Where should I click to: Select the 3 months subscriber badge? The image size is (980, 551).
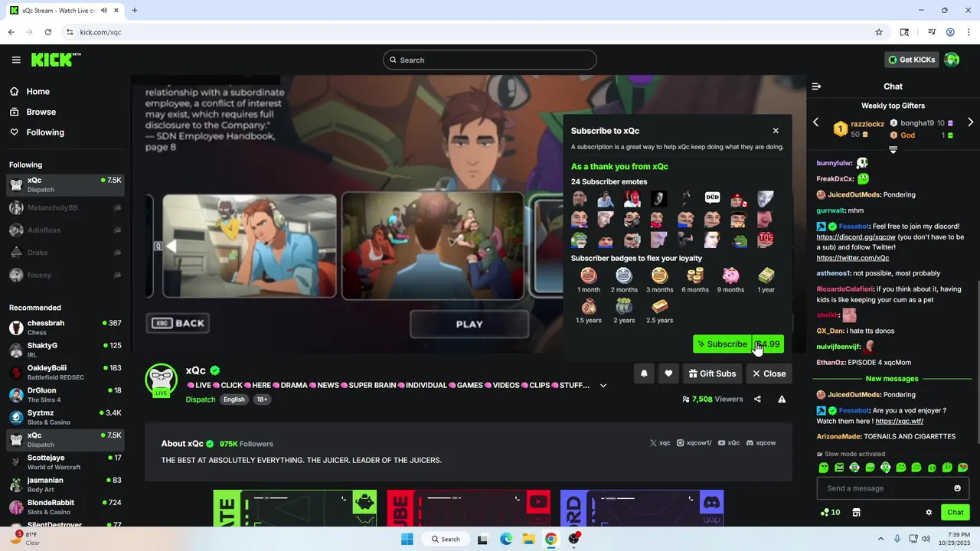pyautogui.click(x=659, y=280)
